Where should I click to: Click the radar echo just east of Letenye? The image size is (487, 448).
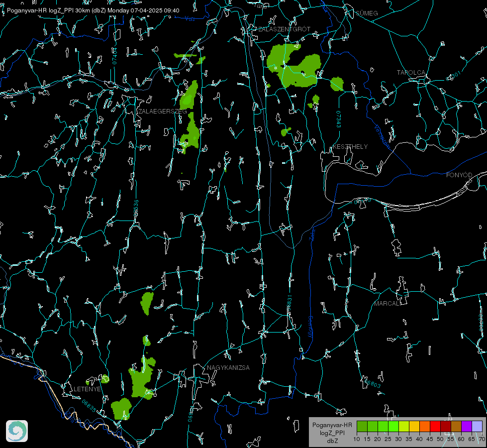pos(104,379)
